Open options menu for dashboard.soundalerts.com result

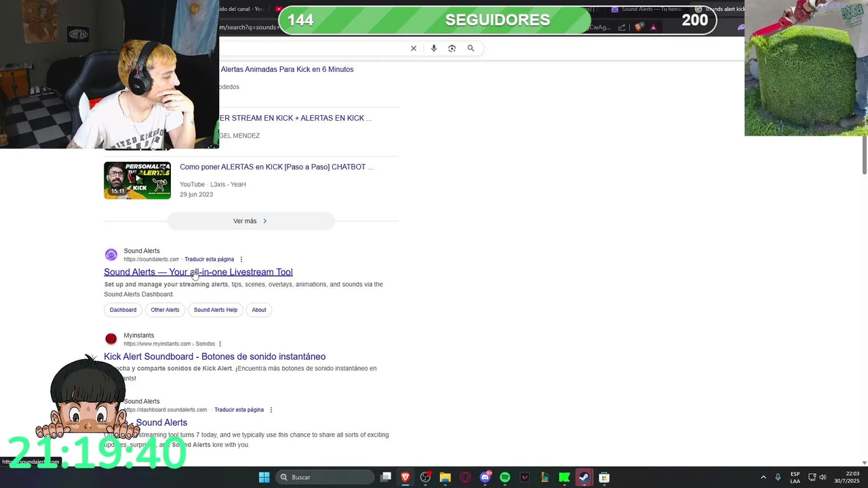pos(271,410)
